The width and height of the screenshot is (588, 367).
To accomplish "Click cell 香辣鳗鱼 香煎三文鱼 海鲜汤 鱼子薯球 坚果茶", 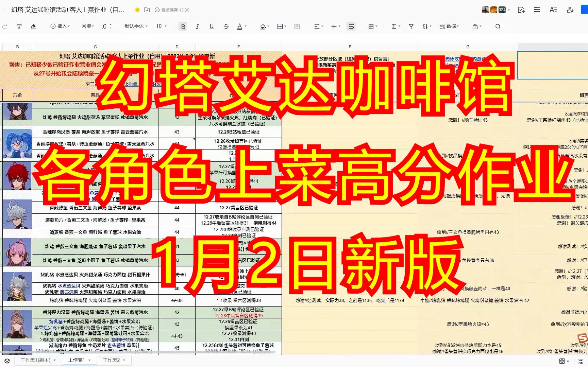I will pyautogui.click(x=95, y=208).
